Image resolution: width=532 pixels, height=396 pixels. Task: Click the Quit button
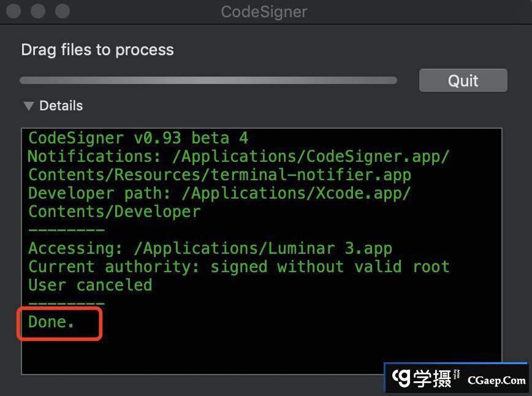(x=463, y=80)
